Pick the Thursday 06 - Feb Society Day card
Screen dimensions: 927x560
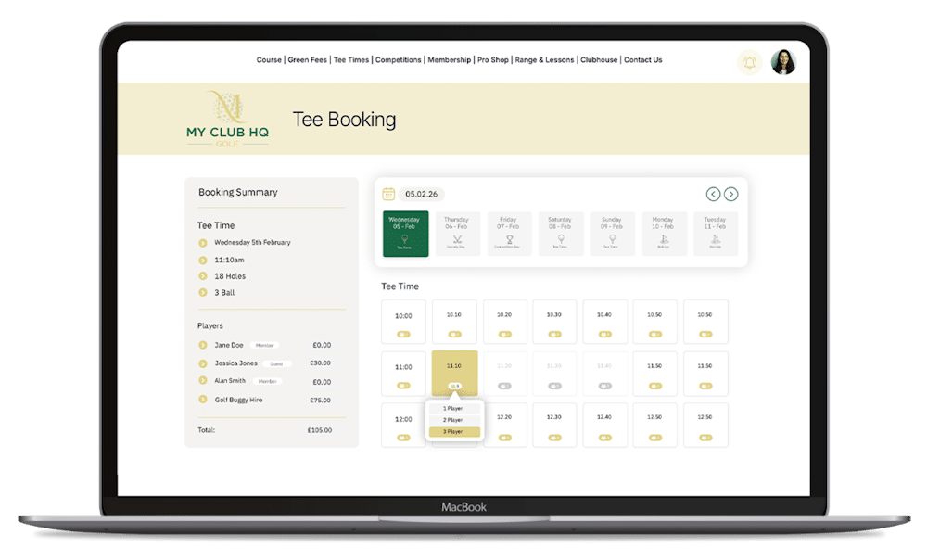pos(456,234)
